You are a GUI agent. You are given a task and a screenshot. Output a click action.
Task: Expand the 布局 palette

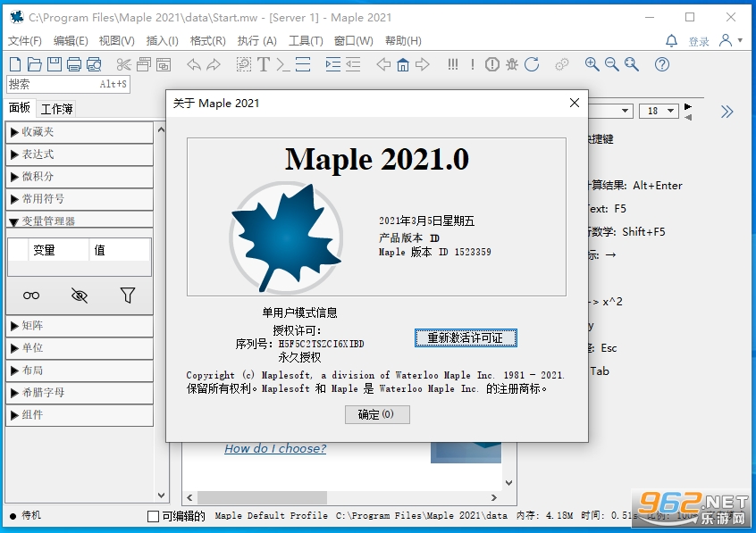[x=80, y=371]
